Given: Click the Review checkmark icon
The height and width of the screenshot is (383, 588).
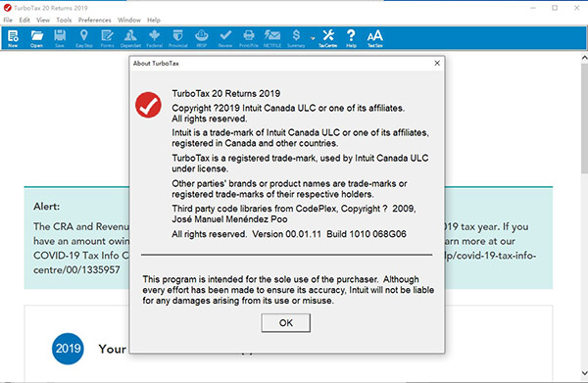Looking at the screenshot, I should (225, 38).
